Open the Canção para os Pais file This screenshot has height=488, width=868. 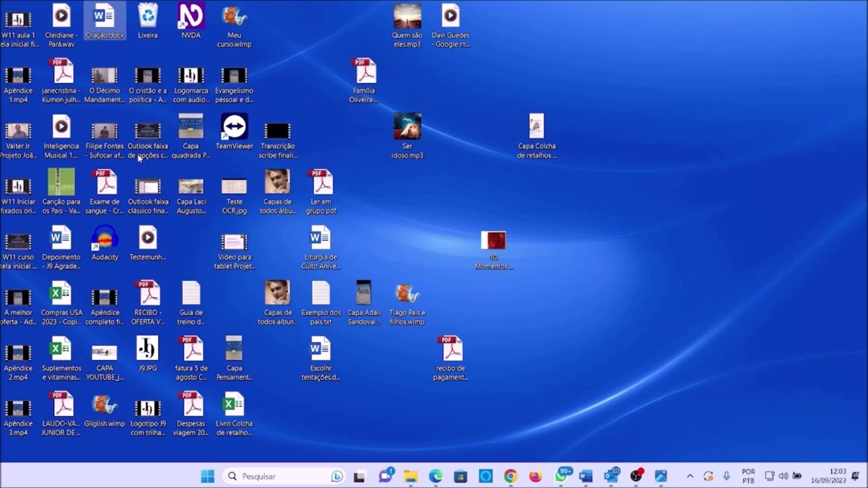61,192
